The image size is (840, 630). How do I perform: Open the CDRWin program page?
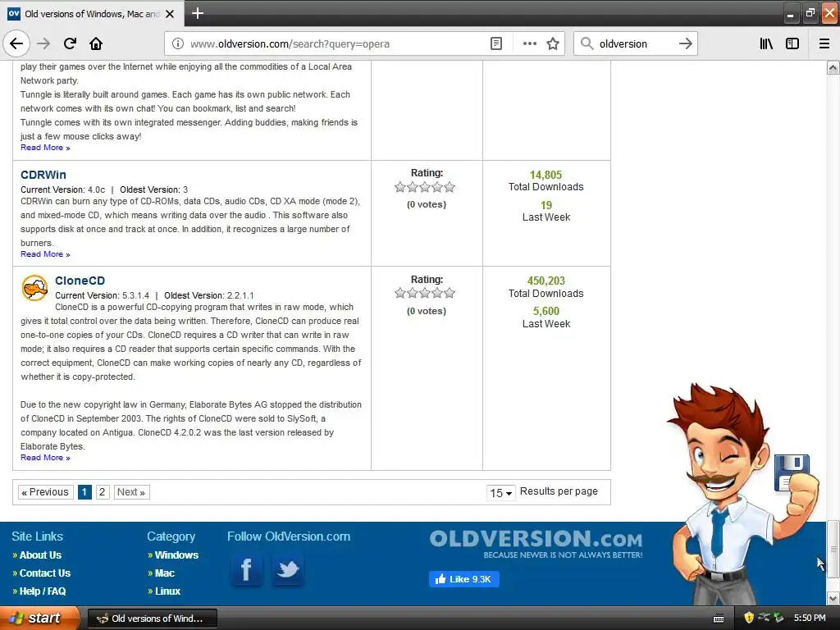[43, 175]
